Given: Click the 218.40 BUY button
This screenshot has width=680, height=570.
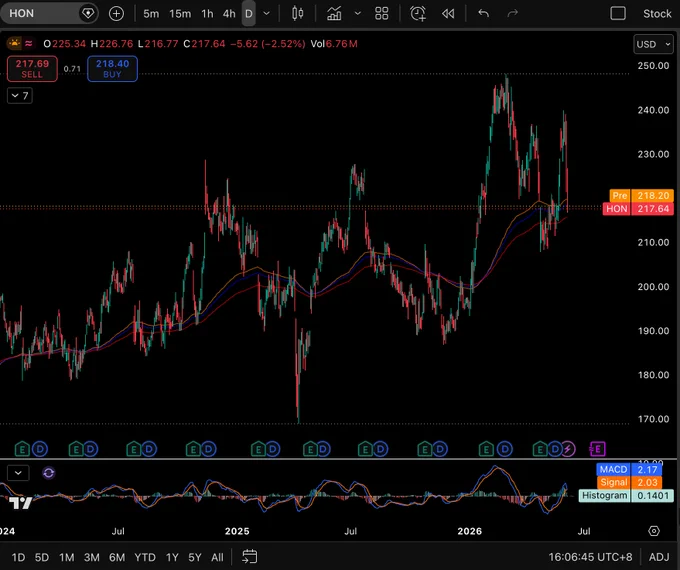Looking at the screenshot, I should (x=112, y=69).
